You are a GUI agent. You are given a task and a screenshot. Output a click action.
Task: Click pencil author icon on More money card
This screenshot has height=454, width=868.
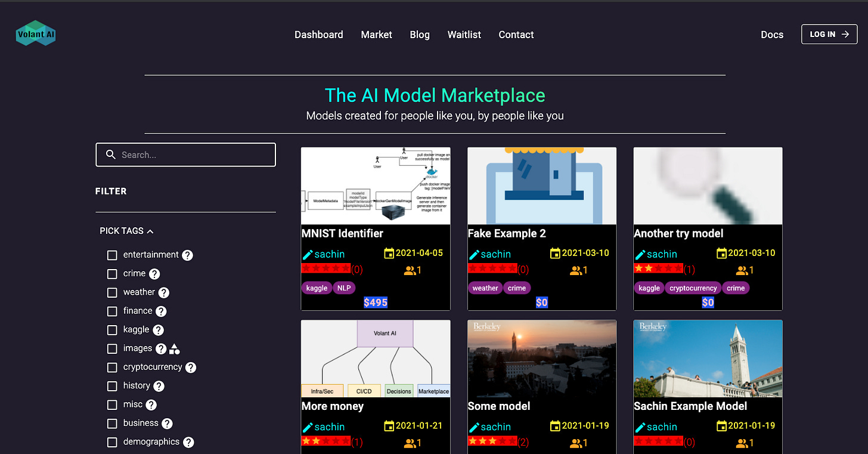[308, 427]
